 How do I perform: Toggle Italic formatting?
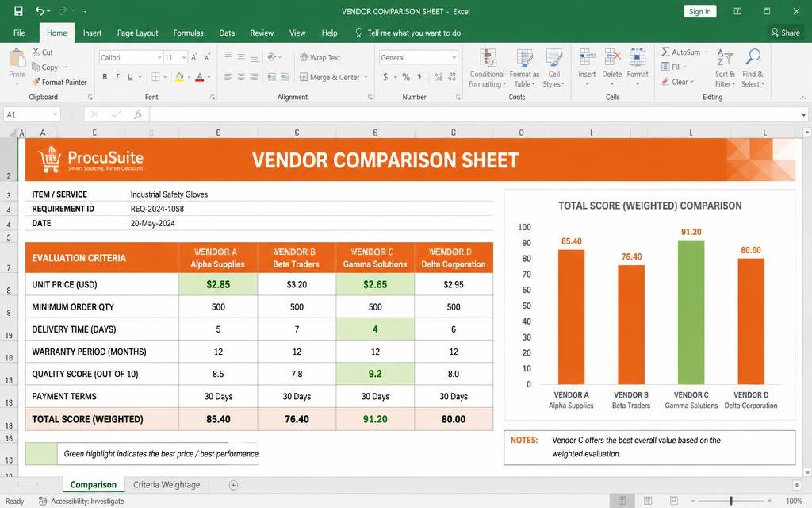tap(117, 77)
